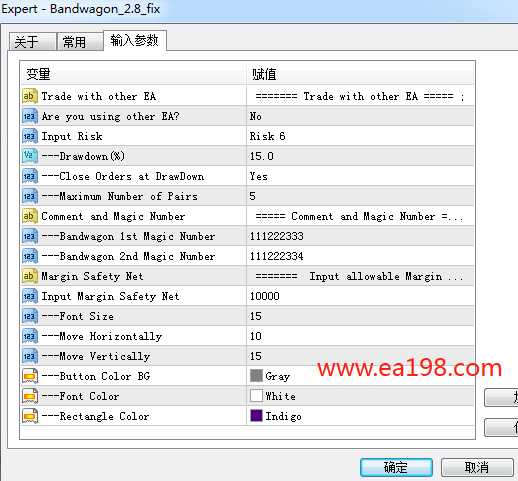
Task: Open the Risk 6 value for Input Risk
Action: (360, 136)
